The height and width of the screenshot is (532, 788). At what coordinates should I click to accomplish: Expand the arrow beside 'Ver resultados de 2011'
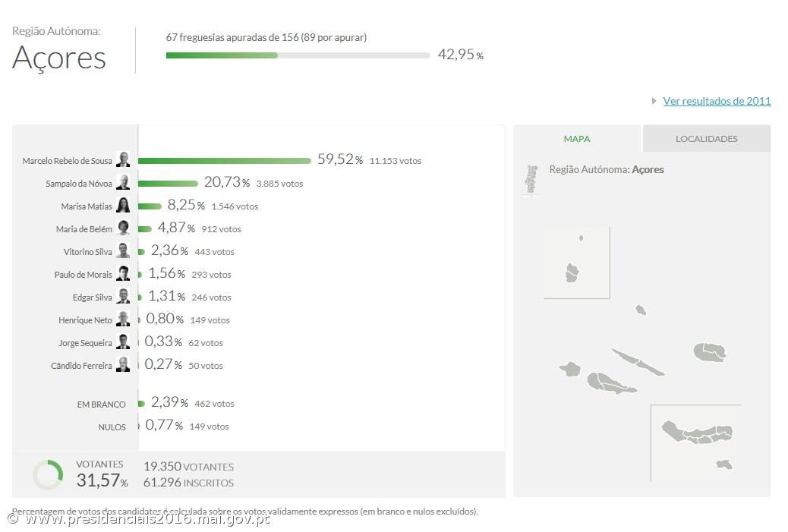tap(654, 101)
